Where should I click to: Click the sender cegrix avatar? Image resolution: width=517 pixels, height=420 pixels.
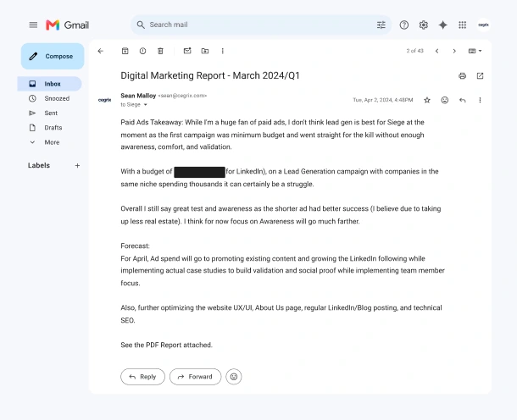(x=105, y=100)
